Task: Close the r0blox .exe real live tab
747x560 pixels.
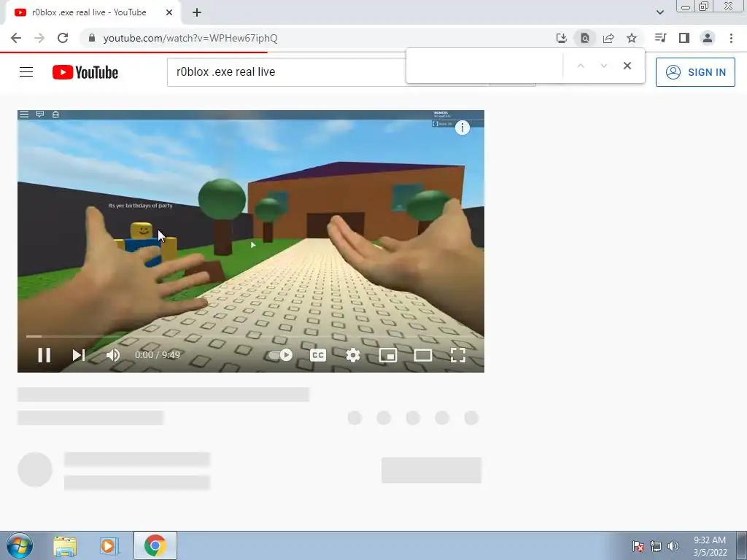Action: pos(169,12)
